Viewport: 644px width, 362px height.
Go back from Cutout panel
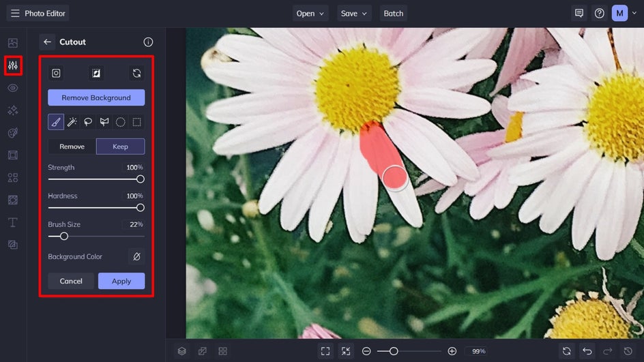(x=47, y=42)
